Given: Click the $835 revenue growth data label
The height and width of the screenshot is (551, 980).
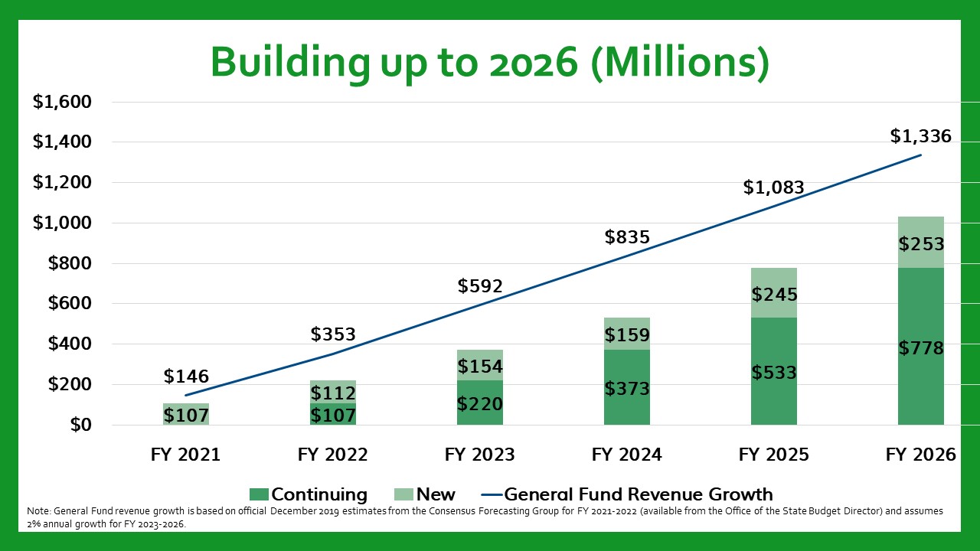Looking at the screenshot, I should tap(627, 237).
